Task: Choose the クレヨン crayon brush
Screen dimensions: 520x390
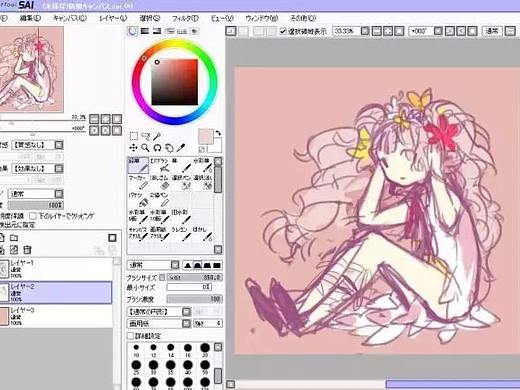Action: 181,234
